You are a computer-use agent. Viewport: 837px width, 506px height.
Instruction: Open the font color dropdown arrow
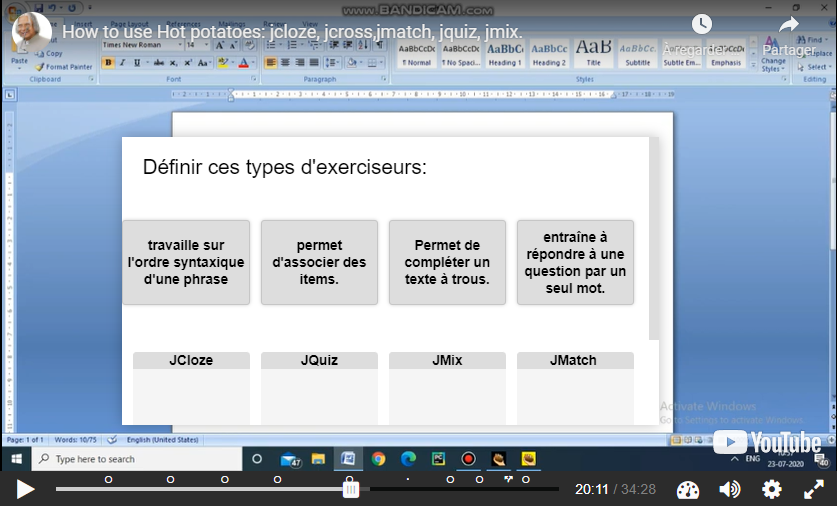pos(253,63)
